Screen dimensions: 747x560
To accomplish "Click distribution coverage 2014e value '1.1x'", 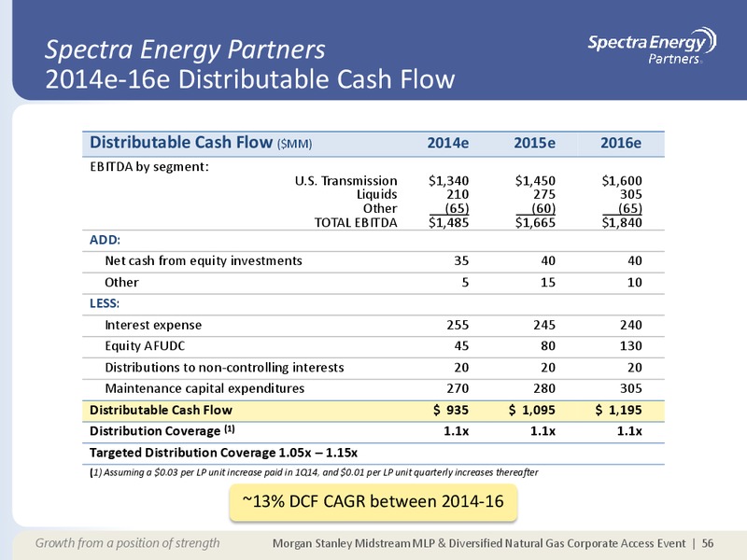I will [457, 431].
